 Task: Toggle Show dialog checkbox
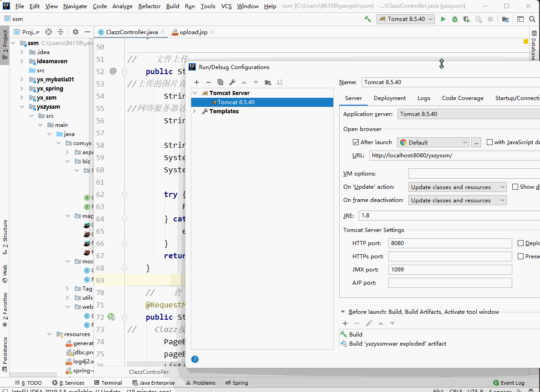click(515, 187)
